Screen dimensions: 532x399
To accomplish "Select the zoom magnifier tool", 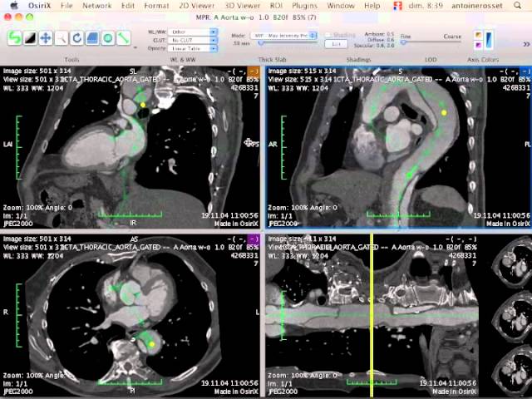I will (62, 38).
